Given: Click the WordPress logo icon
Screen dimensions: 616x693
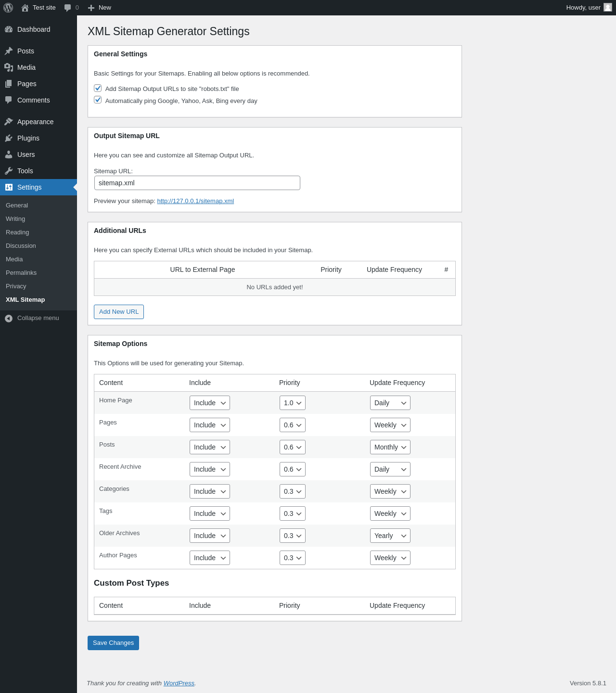Looking at the screenshot, I should (8, 8).
